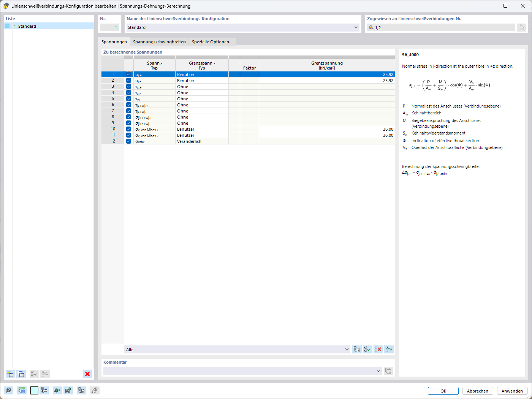Click limit stress cell 36.00 in row 10
Image resolution: width=532 pixels, height=399 pixels.
coord(327,129)
